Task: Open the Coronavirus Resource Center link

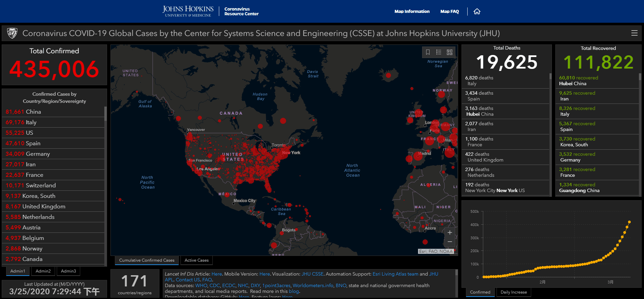Action: pos(241,12)
